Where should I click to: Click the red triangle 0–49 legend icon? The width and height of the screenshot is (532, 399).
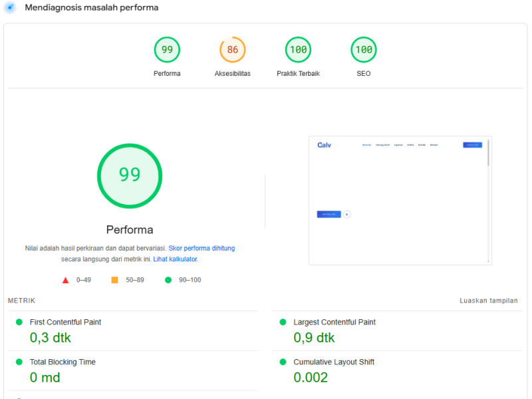point(65,280)
